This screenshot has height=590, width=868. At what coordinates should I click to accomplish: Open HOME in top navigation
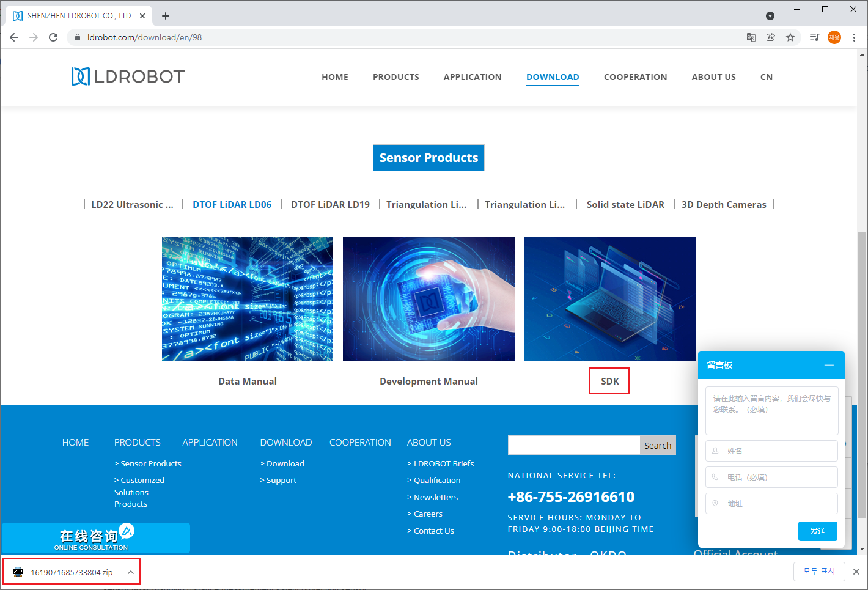click(335, 77)
